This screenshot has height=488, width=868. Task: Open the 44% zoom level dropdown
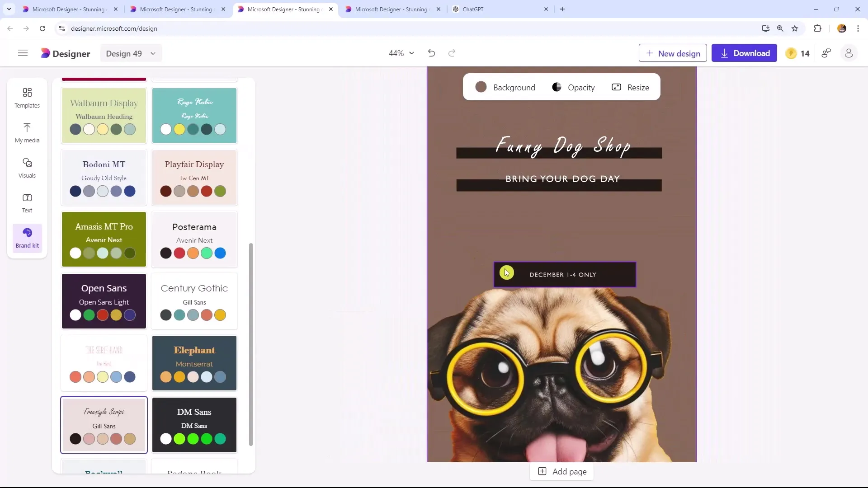pyautogui.click(x=401, y=53)
